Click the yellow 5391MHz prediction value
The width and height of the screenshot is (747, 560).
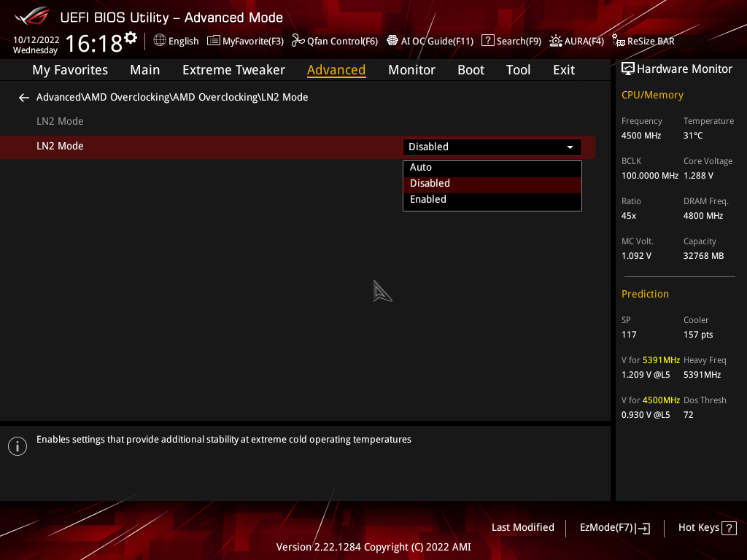661,360
